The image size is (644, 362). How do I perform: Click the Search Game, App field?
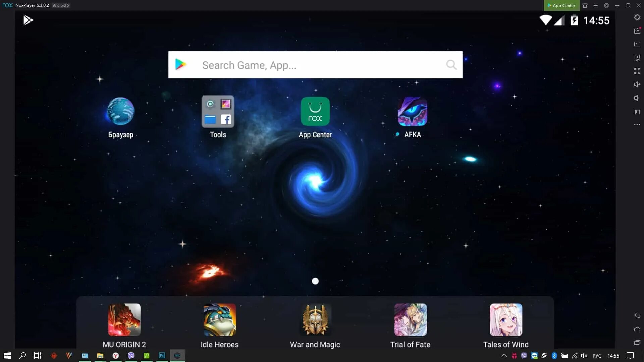[x=315, y=65]
